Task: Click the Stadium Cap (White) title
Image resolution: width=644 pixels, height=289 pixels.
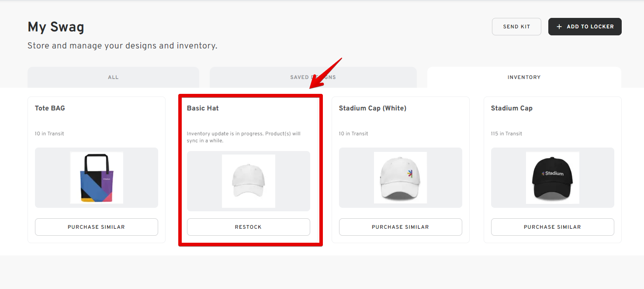Action: (x=372, y=108)
